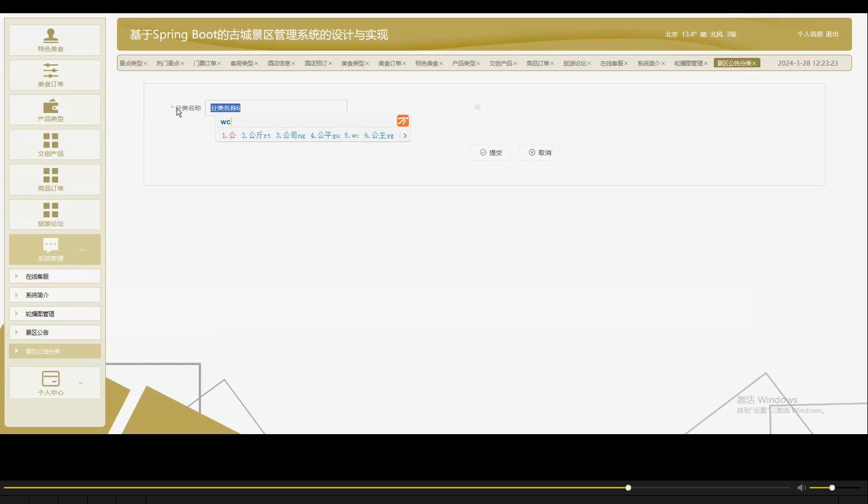Click the Sogou input method logo
The width and height of the screenshot is (868, 504).
pos(403,121)
